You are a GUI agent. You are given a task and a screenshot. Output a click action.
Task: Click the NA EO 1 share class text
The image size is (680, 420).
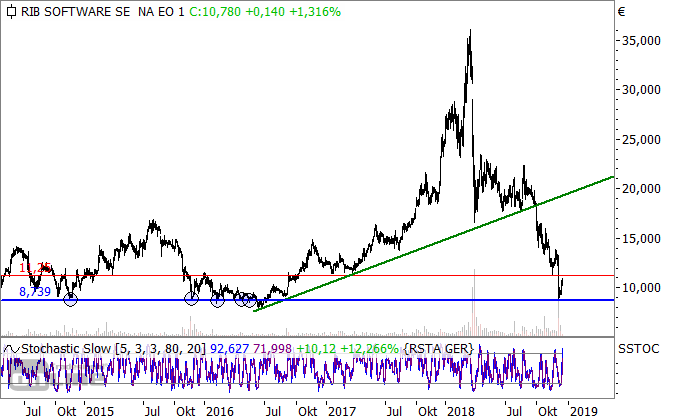(161, 12)
